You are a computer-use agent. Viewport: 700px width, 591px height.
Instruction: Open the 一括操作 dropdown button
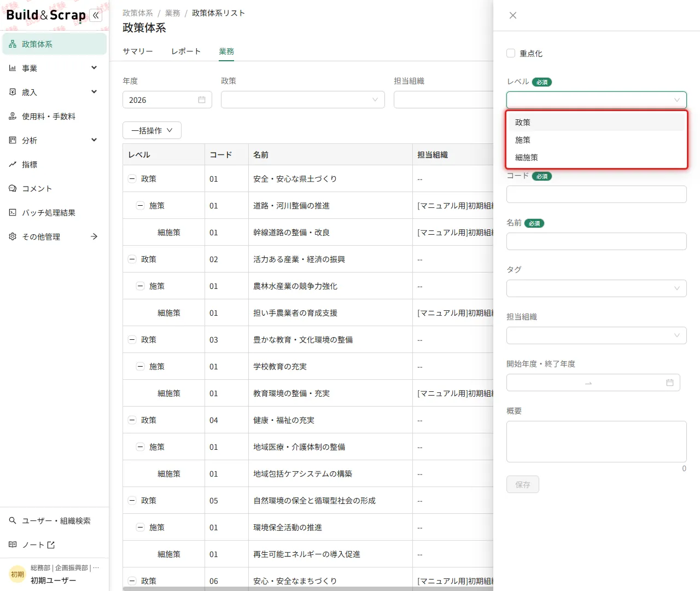(x=152, y=131)
